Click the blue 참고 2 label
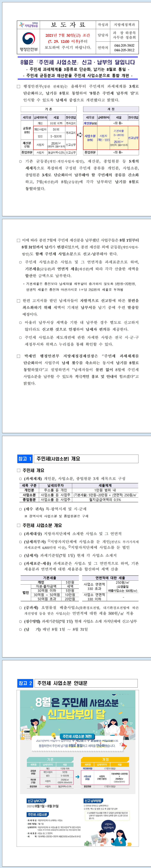 tap(25, 683)
